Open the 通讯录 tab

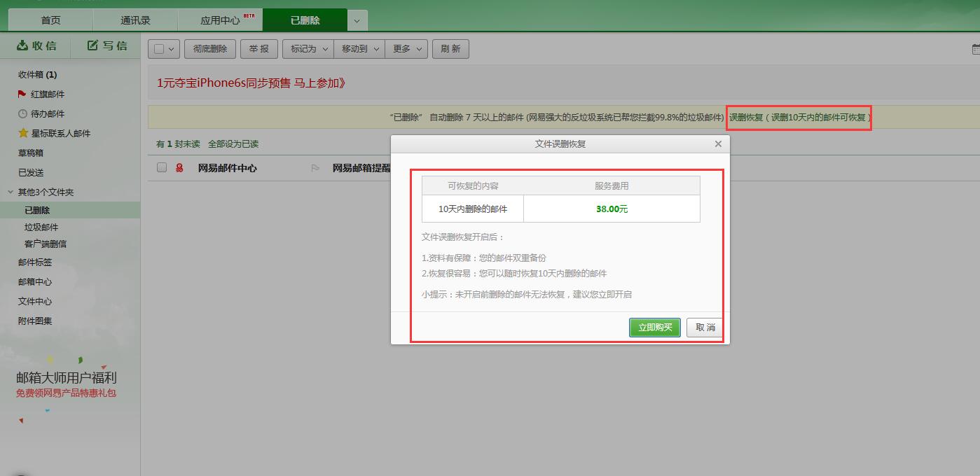[x=134, y=20]
